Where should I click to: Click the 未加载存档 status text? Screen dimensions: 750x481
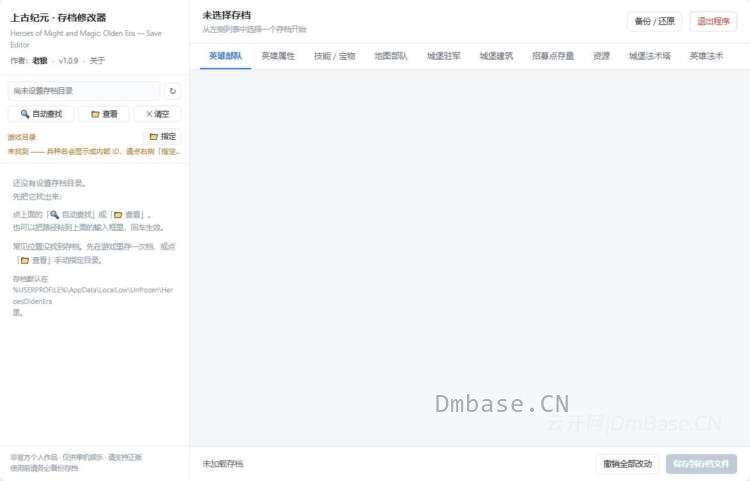tap(223, 464)
